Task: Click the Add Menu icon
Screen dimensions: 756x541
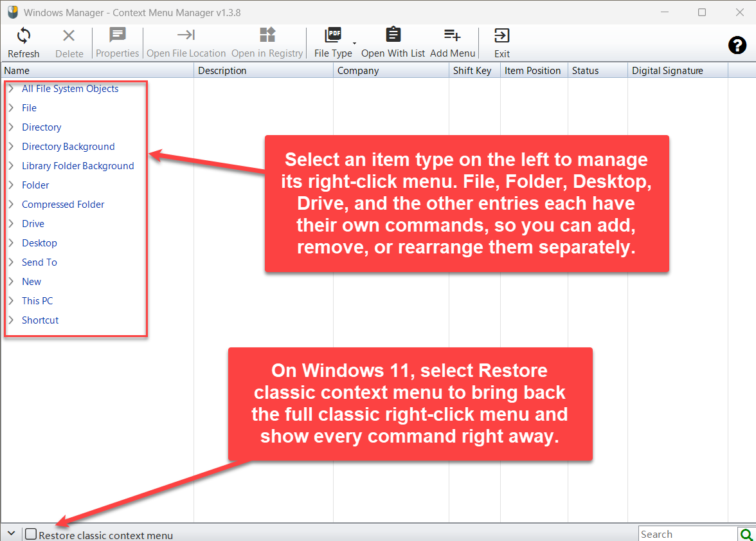Action: point(453,35)
